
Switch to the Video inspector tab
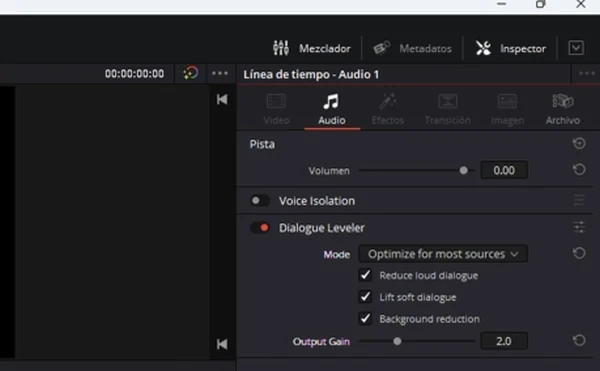276,109
